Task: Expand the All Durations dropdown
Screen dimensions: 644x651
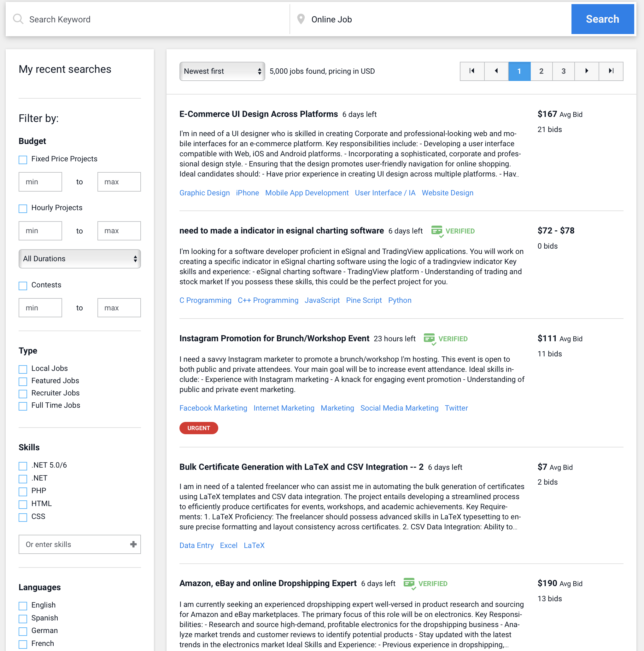Action: point(79,259)
